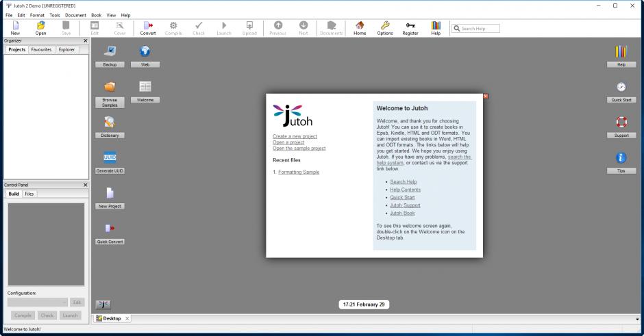Open a project with the Open toolbar icon

[x=40, y=28]
